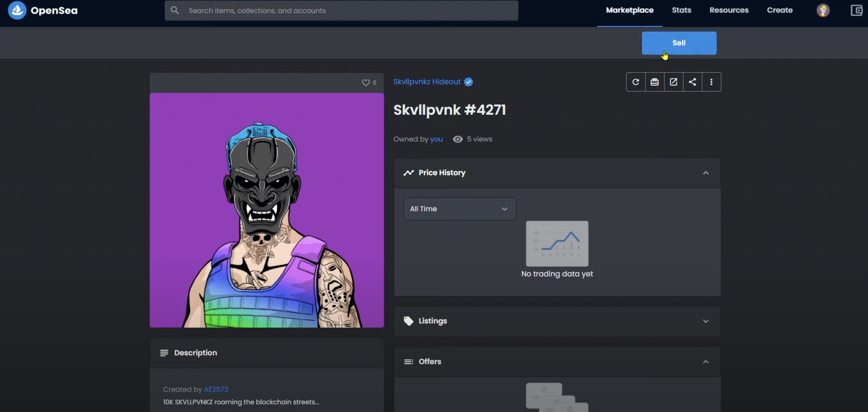
Task: Focus the search items and collections field
Action: coord(341,10)
